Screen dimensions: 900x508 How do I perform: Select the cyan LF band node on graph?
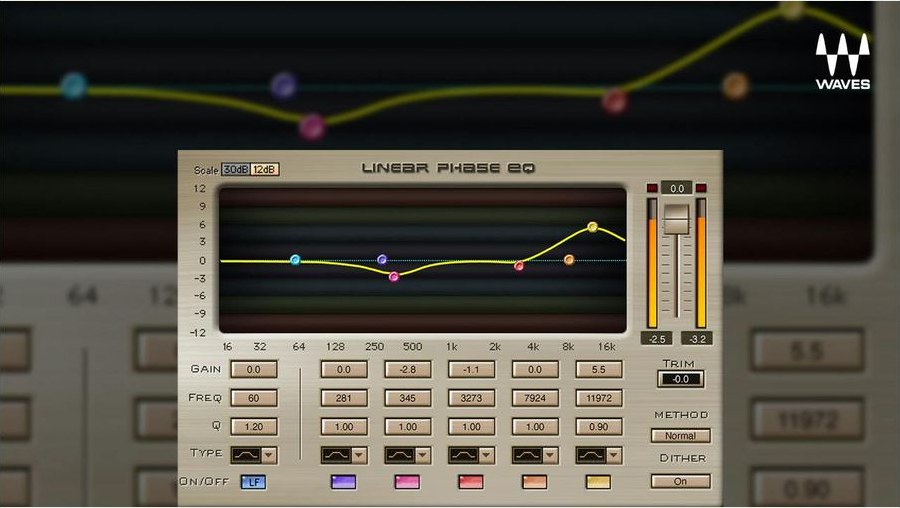pos(295,260)
